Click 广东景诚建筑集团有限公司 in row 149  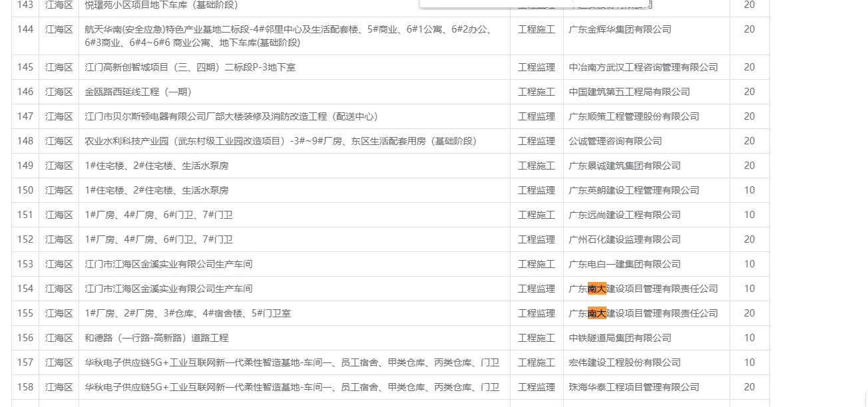point(624,166)
